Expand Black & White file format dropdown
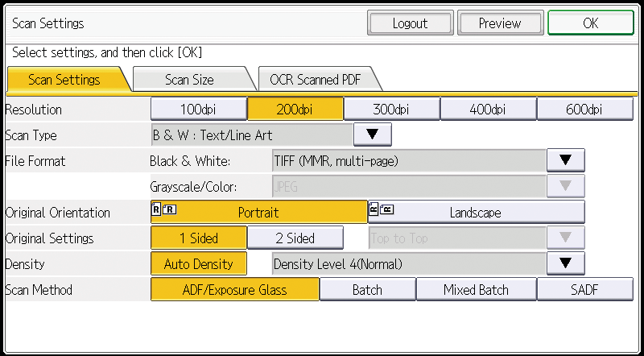644x356 pixels. (565, 160)
